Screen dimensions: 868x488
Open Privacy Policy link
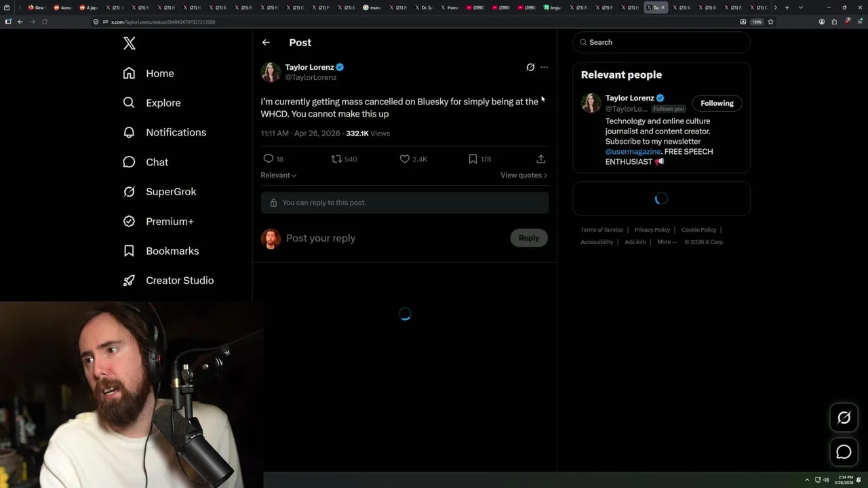coord(652,230)
